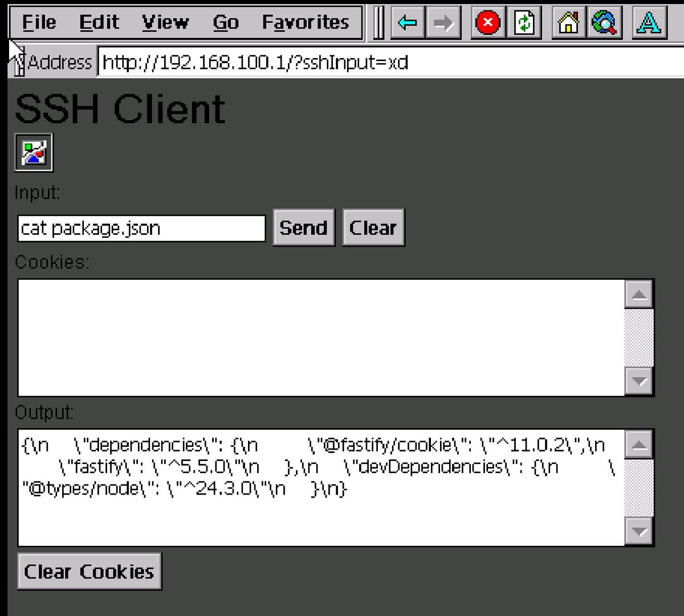Click the toolbar grip between menu and buttons
Screen dimensions: 684x616
(x=378, y=23)
